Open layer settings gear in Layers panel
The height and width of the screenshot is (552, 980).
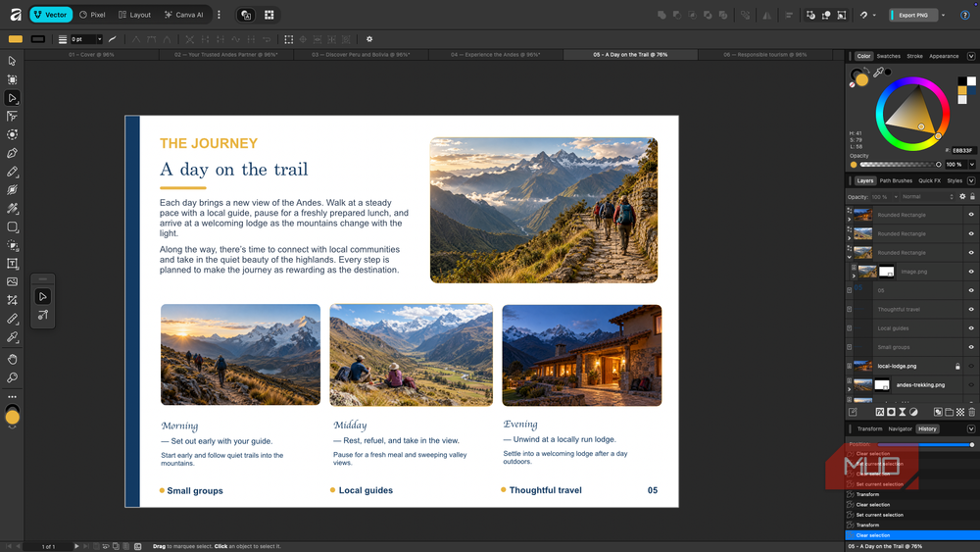[x=962, y=197]
